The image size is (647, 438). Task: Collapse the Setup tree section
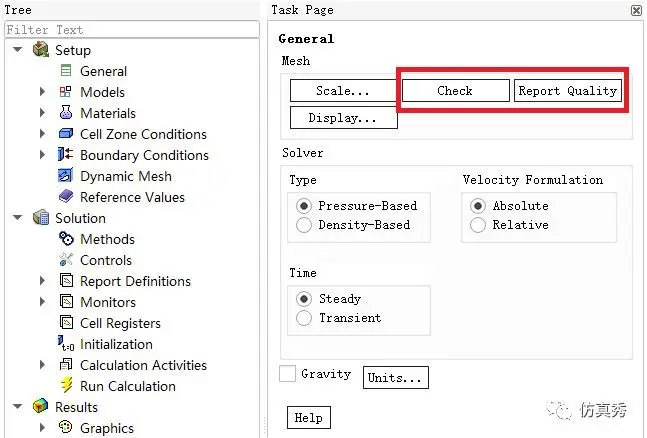tap(18, 50)
